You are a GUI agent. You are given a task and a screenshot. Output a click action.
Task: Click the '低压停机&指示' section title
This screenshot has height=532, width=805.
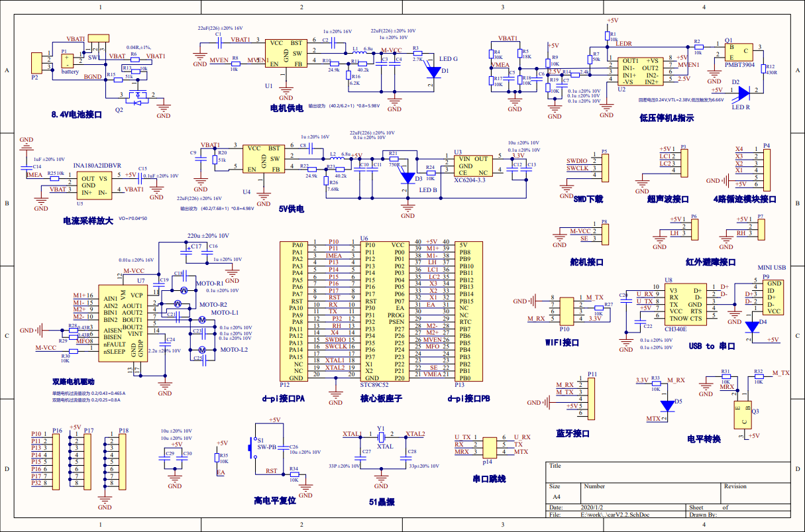[x=667, y=117]
